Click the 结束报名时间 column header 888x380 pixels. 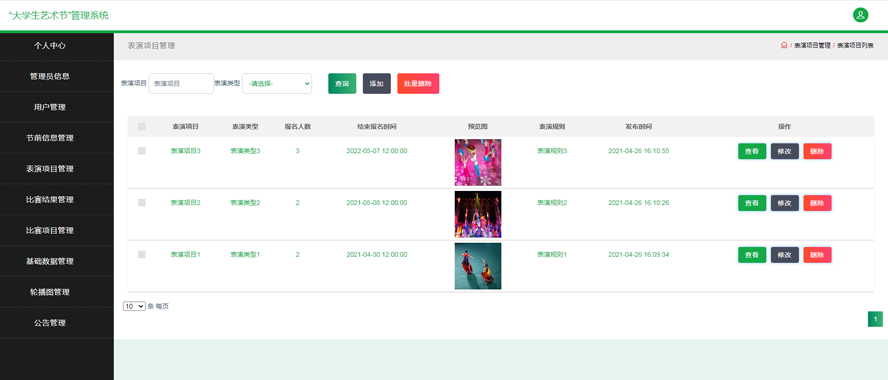point(377,127)
